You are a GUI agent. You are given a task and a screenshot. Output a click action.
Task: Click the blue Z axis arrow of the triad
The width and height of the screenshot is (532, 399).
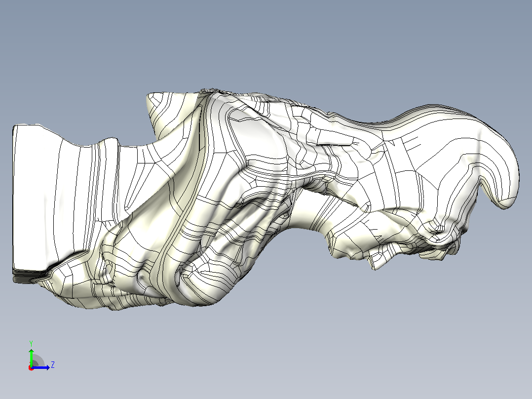point(40,367)
